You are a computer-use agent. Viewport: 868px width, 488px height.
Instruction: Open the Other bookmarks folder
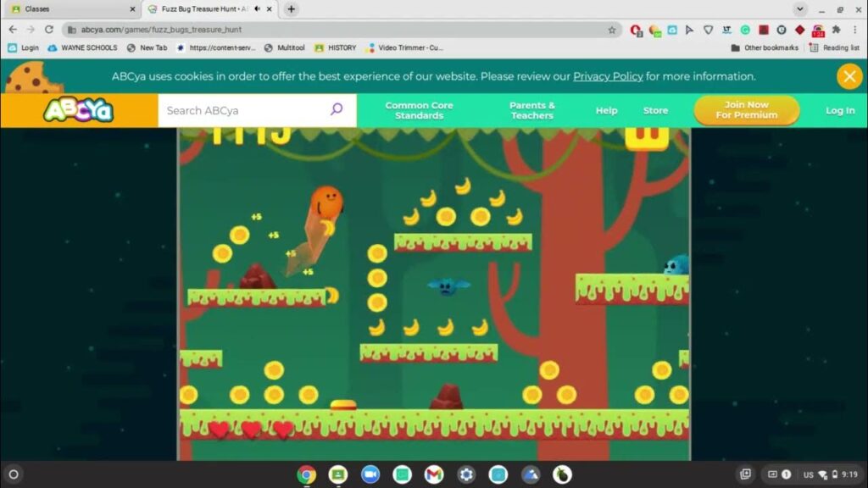pos(764,48)
